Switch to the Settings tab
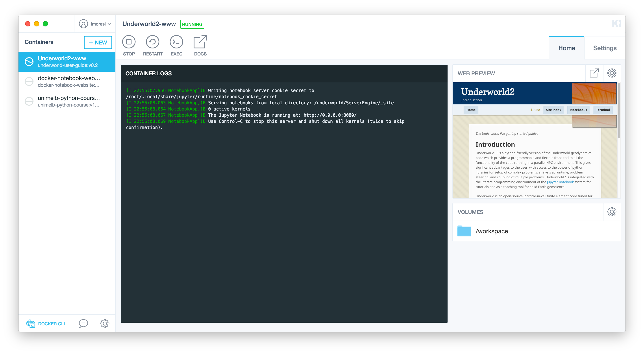 [605, 48]
